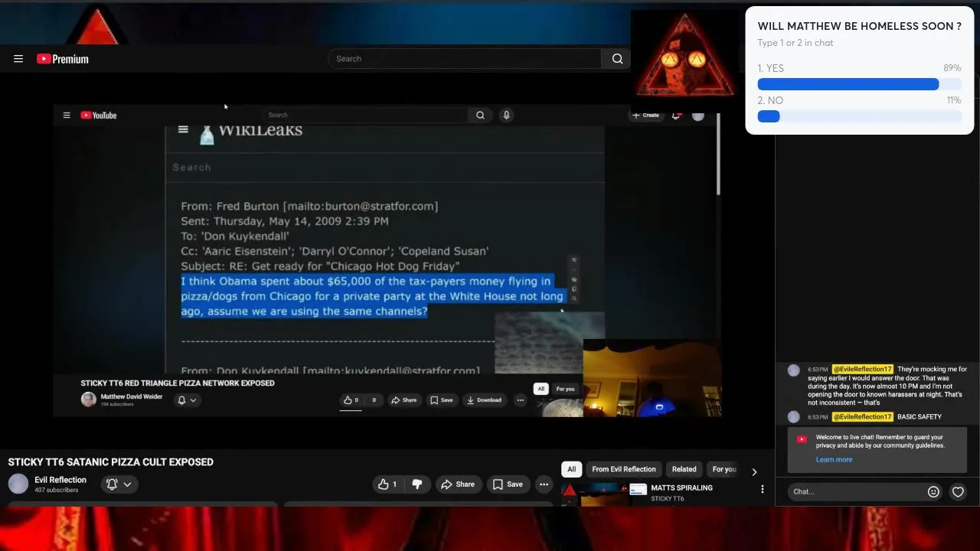Click the MATTS SPIRALING video title
Screen dimensions: 980x551
681,487
